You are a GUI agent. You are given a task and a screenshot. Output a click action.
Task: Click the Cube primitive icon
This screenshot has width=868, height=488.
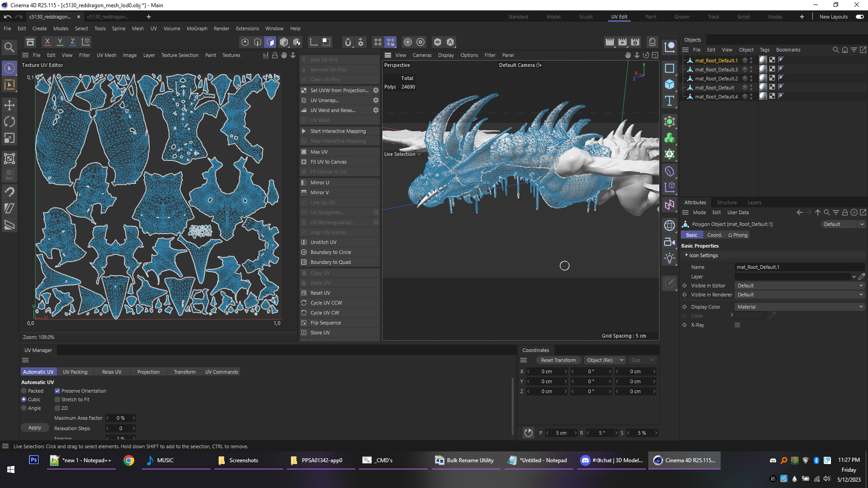(670, 84)
